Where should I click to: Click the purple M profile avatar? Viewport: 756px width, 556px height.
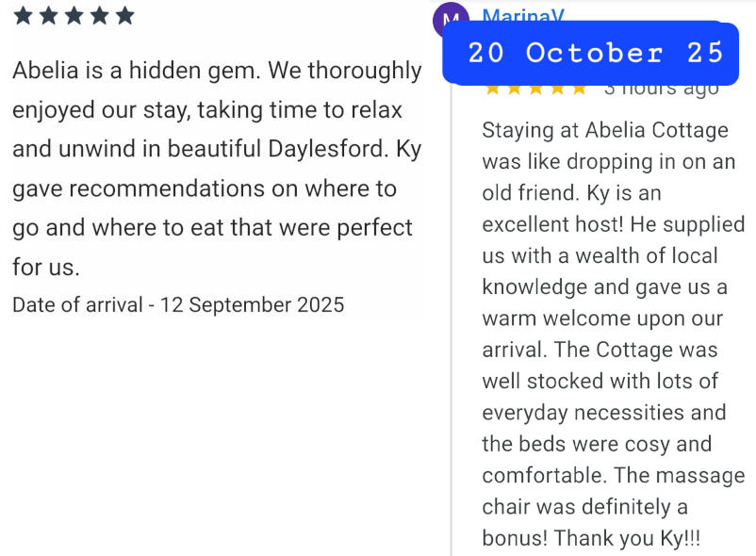(x=449, y=19)
